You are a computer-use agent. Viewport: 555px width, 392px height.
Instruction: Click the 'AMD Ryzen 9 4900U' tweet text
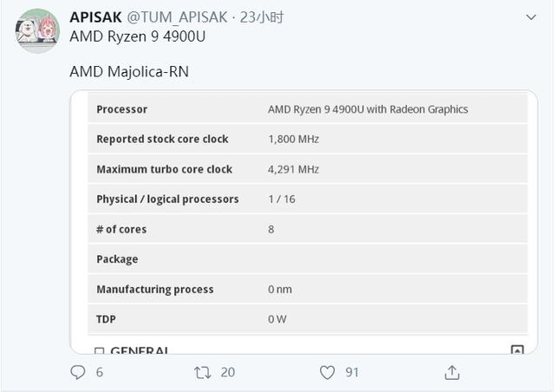pyautogui.click(x=138, y=36)
